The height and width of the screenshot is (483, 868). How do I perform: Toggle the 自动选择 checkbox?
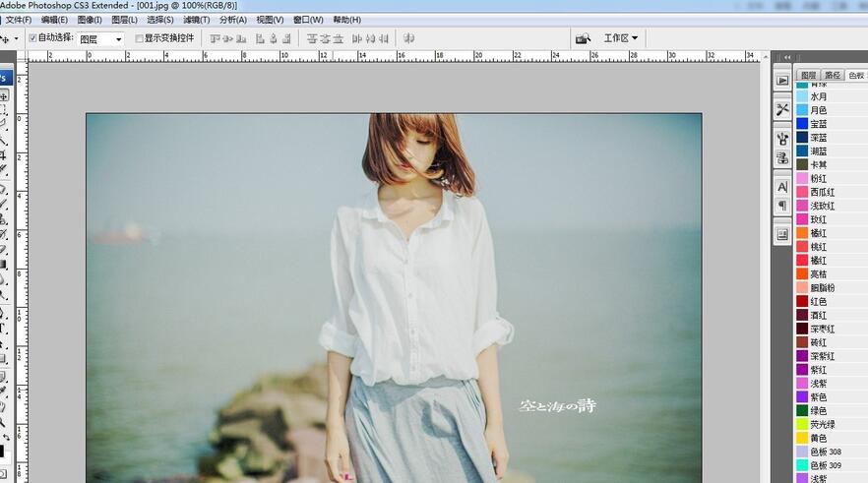pyautogui.click(x=32, y=38)
